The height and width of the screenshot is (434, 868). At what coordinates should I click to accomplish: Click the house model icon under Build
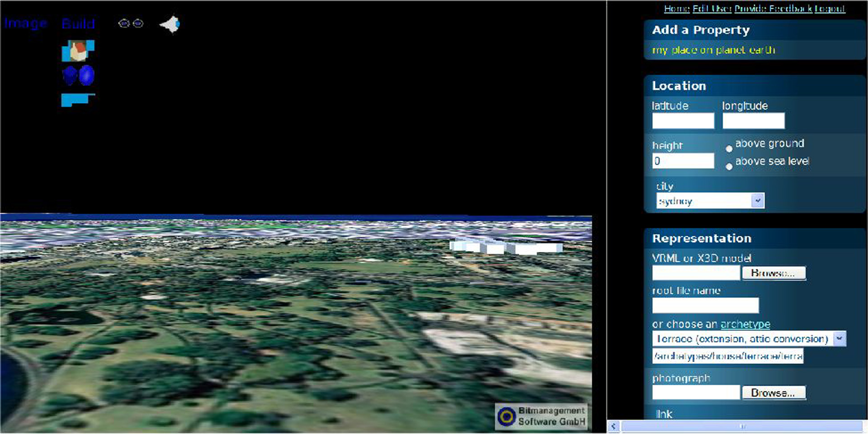tap(78, 51)
